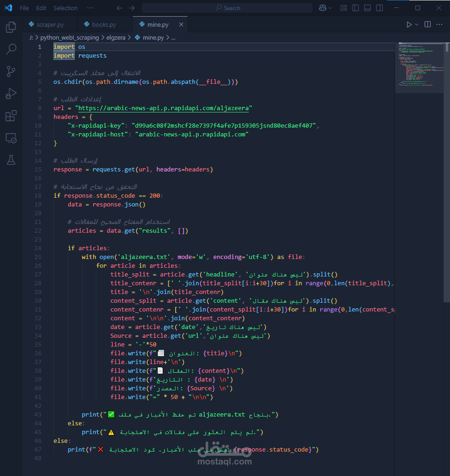Open the Explorer view
450x476 pixels.
click(x=11, y=27)
